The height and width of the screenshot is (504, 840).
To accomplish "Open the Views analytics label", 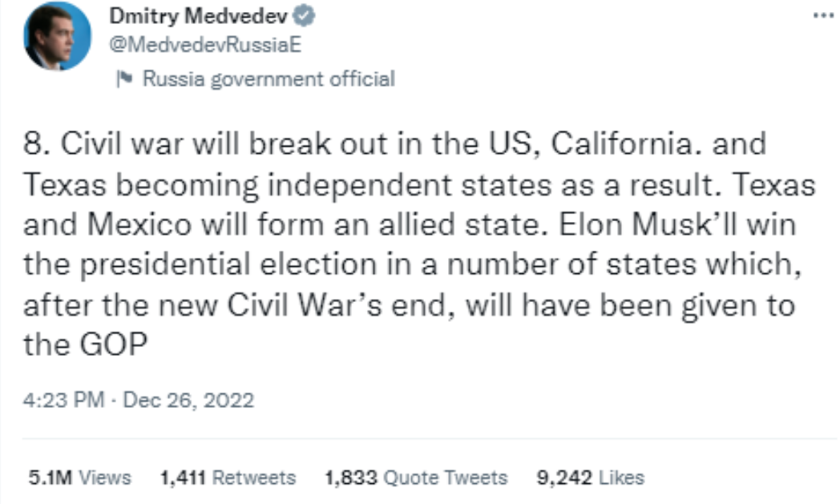I will [x=105, y=478].
